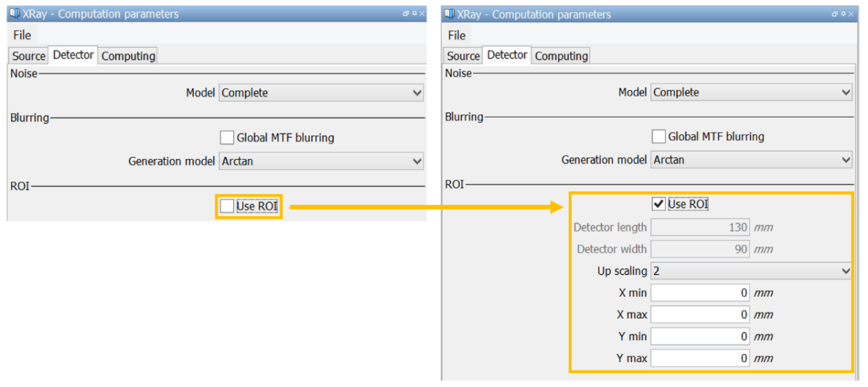This screenshot has width=868, height=387.
Task: Click the X max input field
Action: [x=700, y=315]
